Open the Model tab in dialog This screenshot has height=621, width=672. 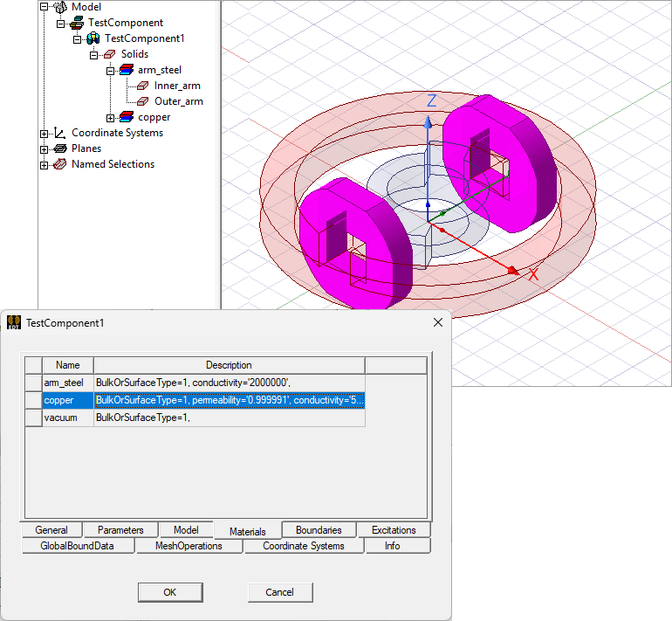[x=186, y=530]
